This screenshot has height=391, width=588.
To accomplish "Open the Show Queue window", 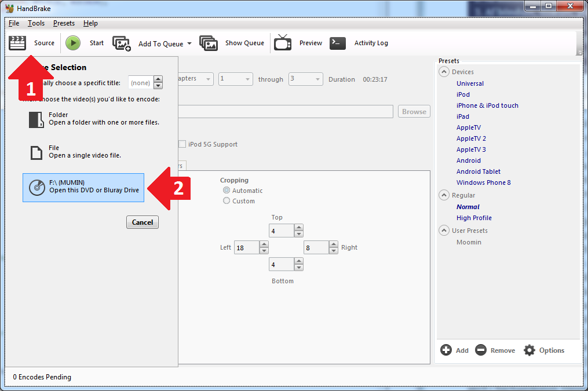I will click(244, 43).
